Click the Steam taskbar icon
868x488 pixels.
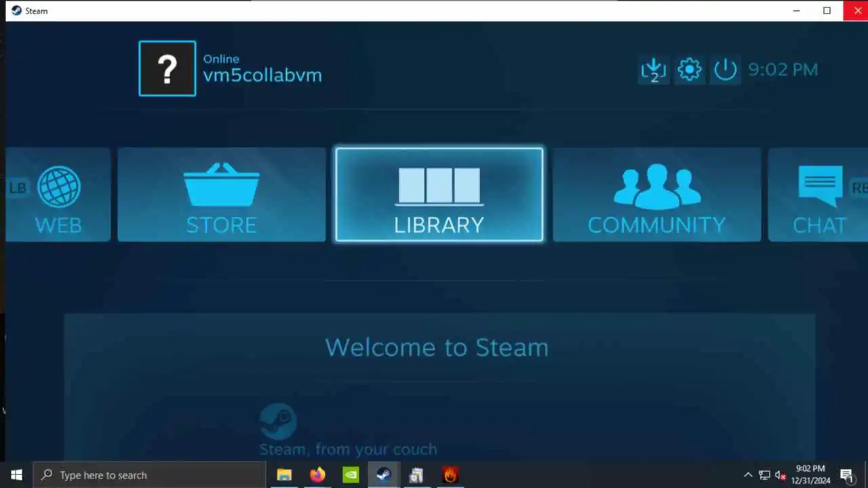click(x=384, y=475)
